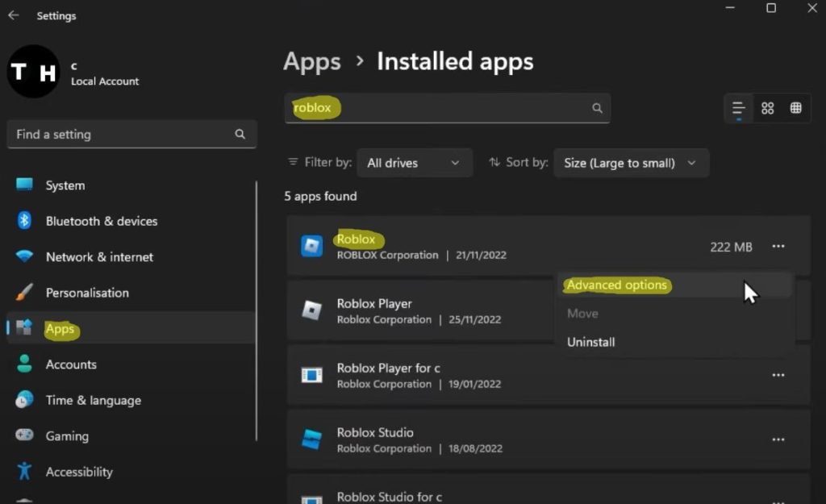This screenshot has width=826, height=504.
Task: Choose Move from the context menu
Action: pos(582,314)
